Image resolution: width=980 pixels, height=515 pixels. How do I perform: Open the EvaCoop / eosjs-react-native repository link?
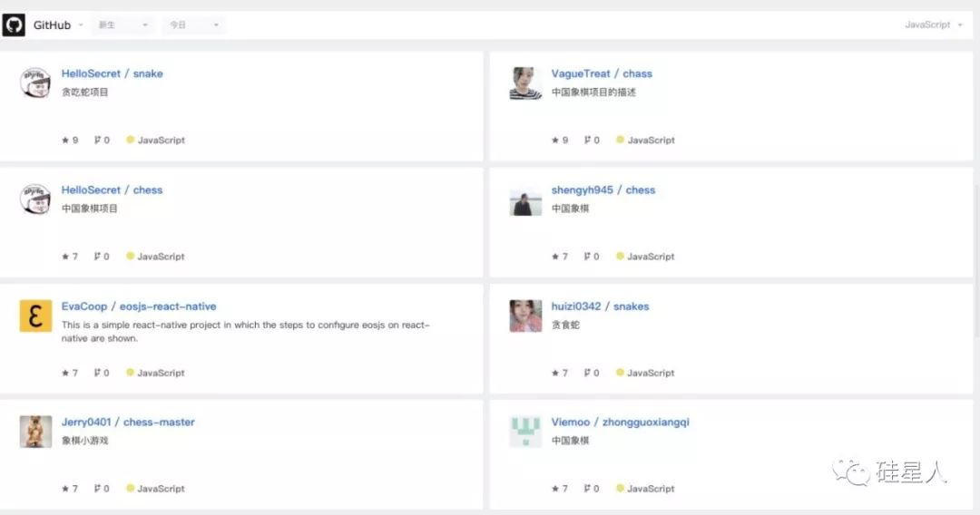139,306
